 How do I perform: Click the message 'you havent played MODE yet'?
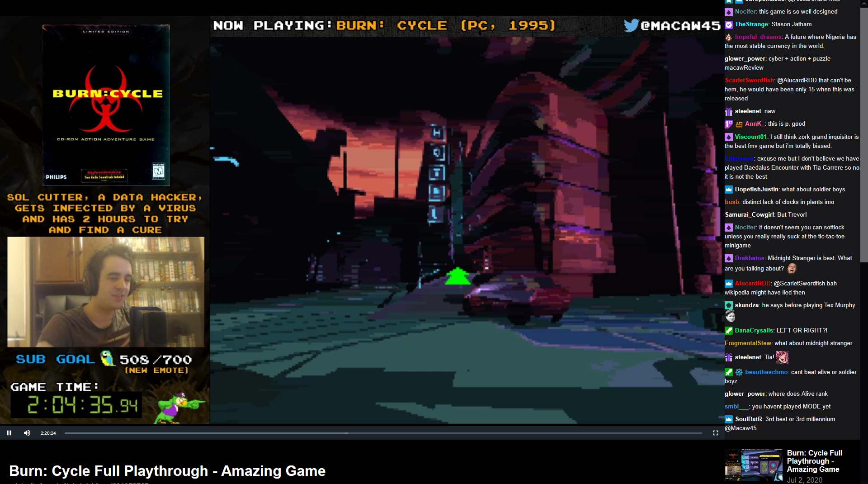pos(791,407)
